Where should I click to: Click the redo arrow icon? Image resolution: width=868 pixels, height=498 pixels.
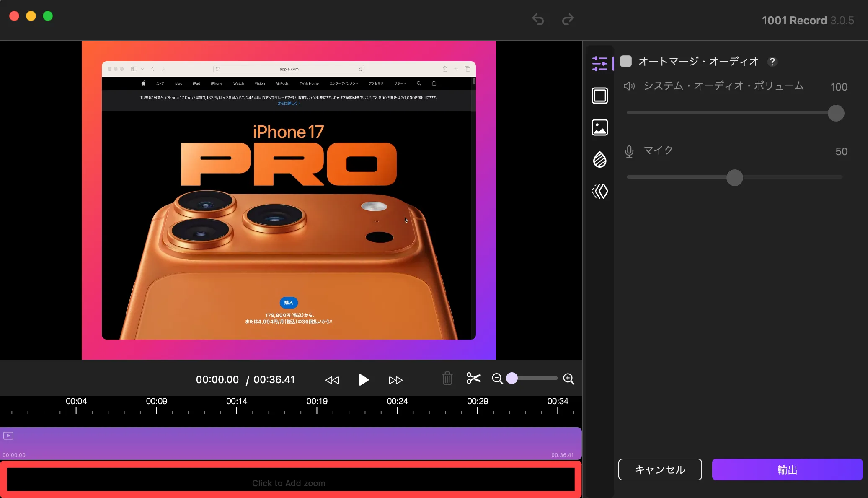coord(568,19)
